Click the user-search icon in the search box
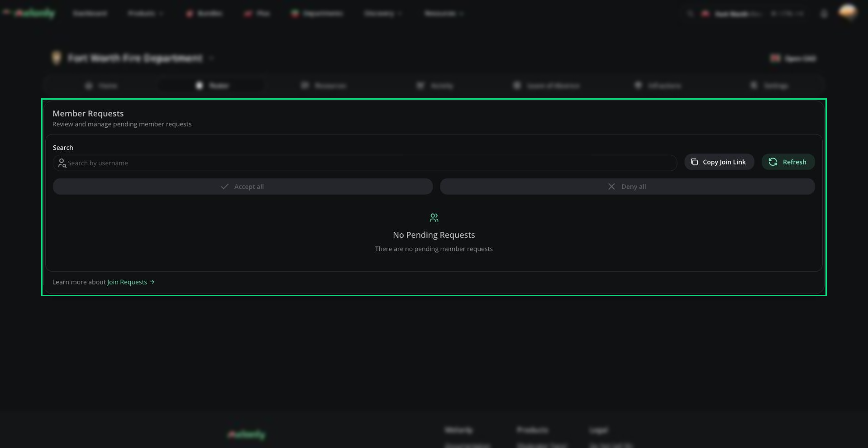This screenshot has height=448, width=868. click(x=62, y=163)
